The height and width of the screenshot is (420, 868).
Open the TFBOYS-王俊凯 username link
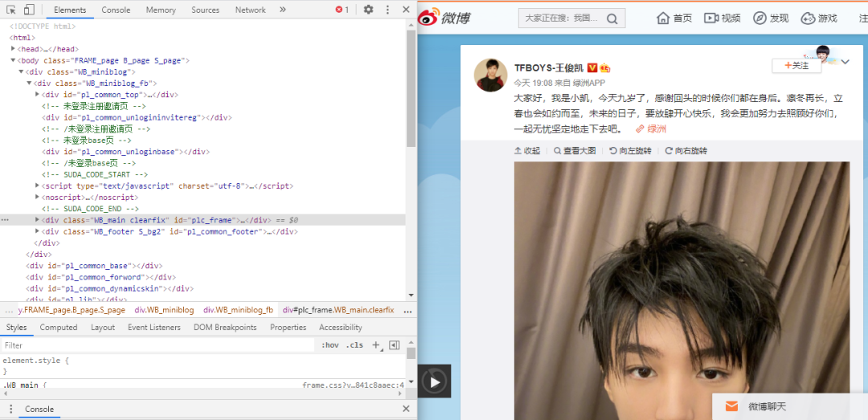pos(549,67)
